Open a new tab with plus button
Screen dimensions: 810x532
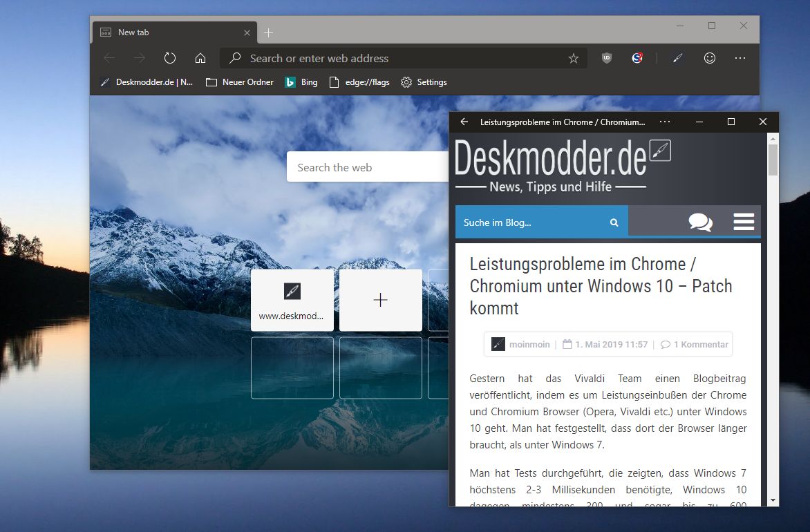click(269, 33)
